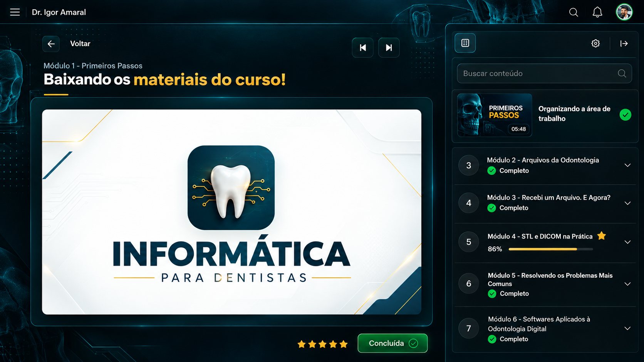The width and height of the screenshot is (644, 362).
Task: Click the search magnifier in top bar
Action: pyautogui.click(x=574, y=12)
